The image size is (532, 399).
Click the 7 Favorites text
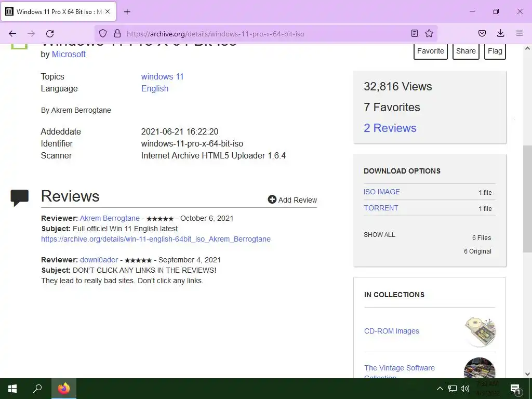[x=392, y=107]
